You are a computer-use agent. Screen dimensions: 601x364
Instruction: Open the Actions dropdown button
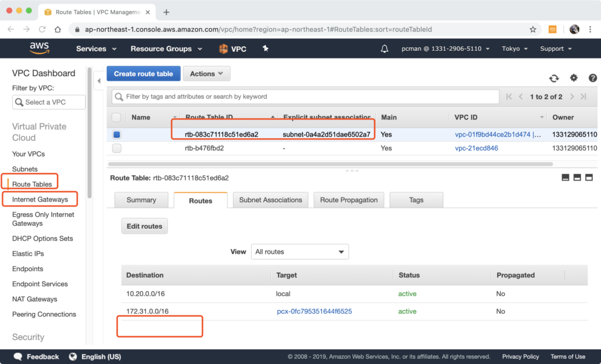click(x=207, y=73)
